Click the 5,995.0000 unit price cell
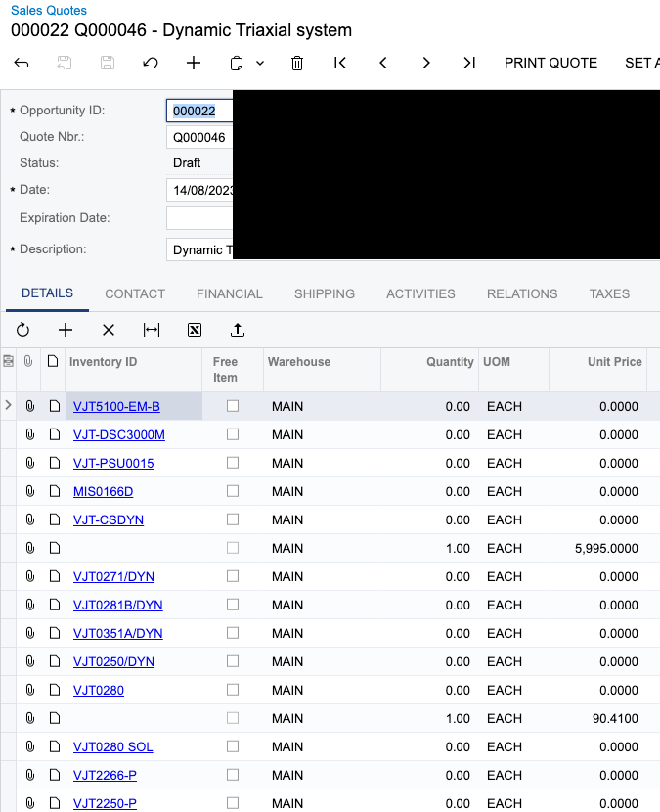This screenshot has width=660, height=812. [x=597, y=548]
